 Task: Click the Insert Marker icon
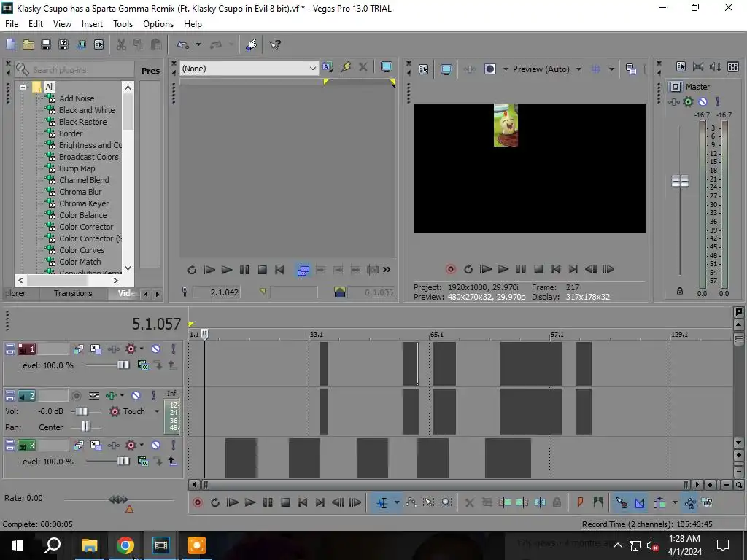tap(580, 502)
